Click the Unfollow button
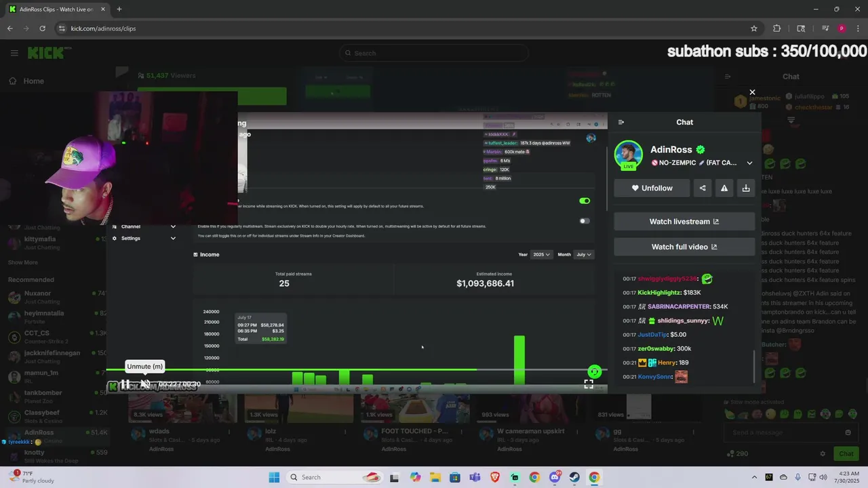This screenshot has height=488, width=868. [652, 188]
